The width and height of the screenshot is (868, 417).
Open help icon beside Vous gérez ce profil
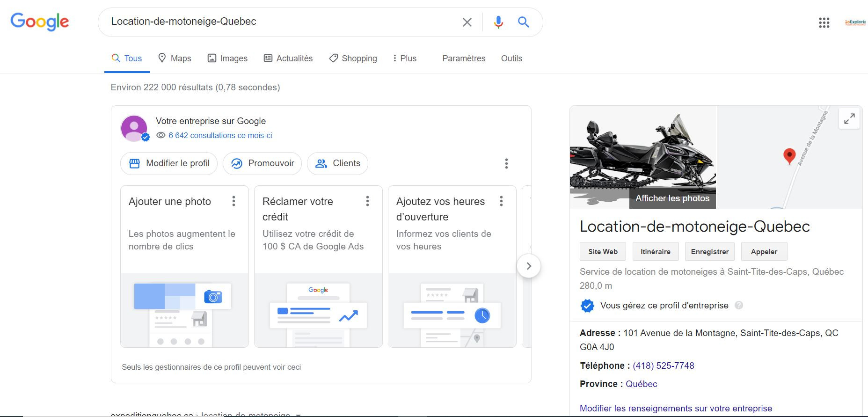pos(739,305)
